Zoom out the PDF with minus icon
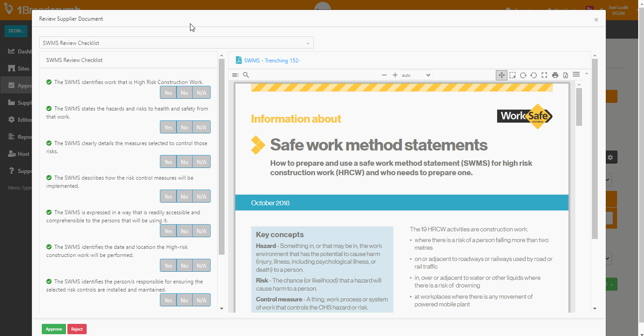 point(384,75)
